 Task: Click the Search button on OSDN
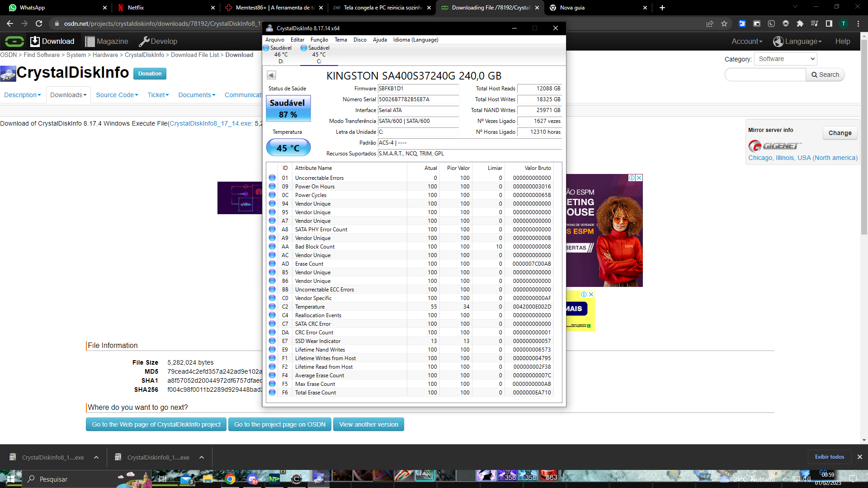point(825,75)
